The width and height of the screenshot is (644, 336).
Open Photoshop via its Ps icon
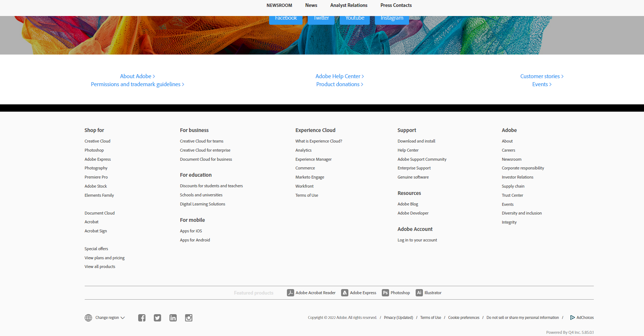385,292
